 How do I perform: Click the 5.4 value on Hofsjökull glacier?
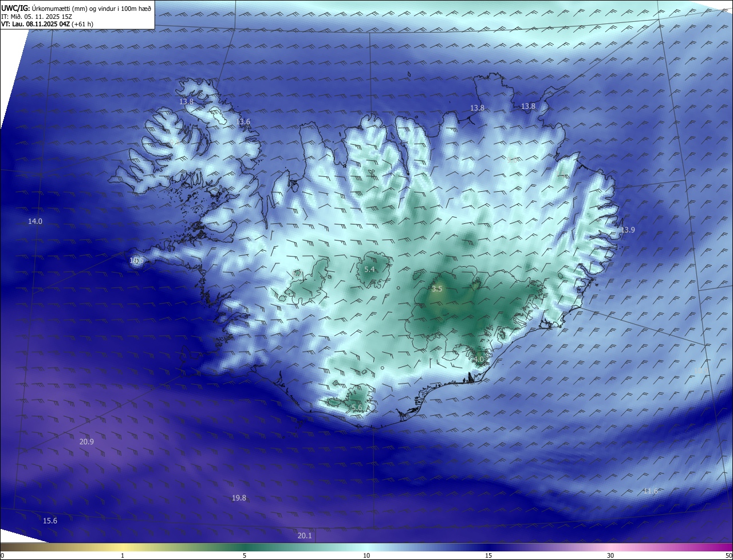(369, 269)
